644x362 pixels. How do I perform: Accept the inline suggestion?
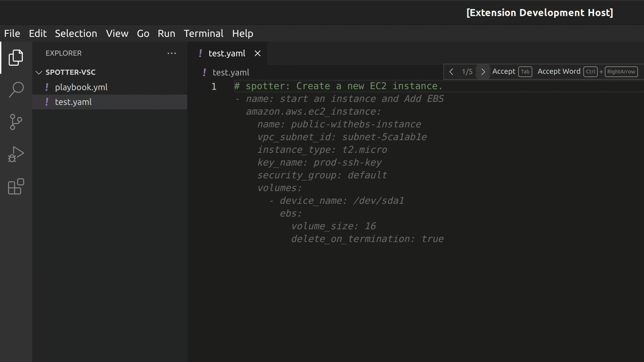[x=503, y=72]
